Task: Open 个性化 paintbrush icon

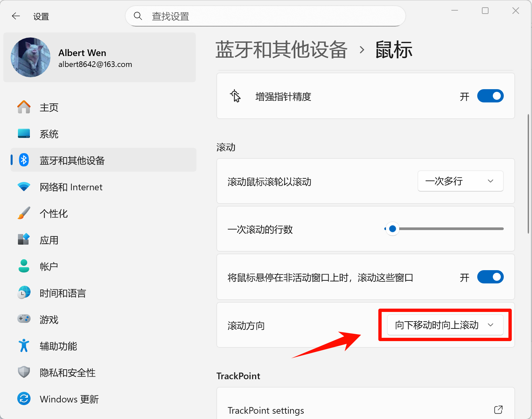Action: (24, 213)
